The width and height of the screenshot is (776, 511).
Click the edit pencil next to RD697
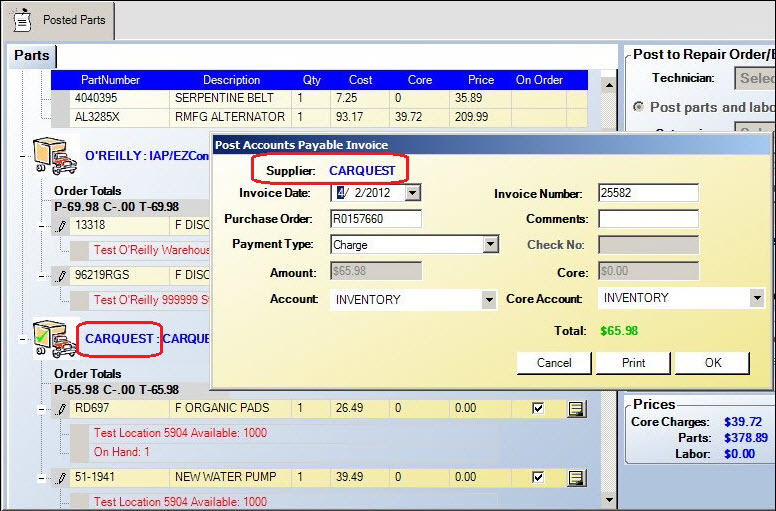61,408
